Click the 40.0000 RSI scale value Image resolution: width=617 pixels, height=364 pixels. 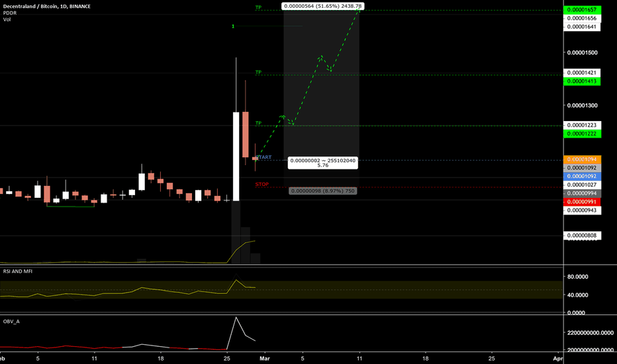pyautogui.click(x=577, y=295)
